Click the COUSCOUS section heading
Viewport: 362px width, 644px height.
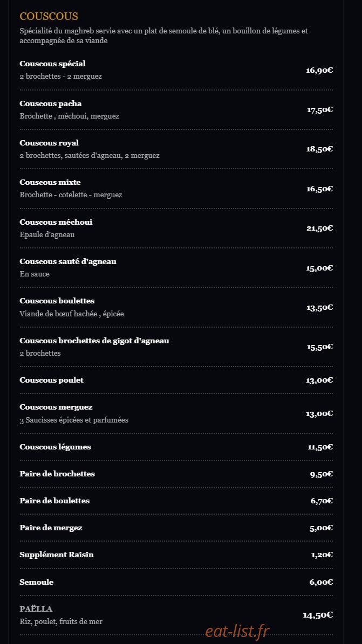click(49, 16)
